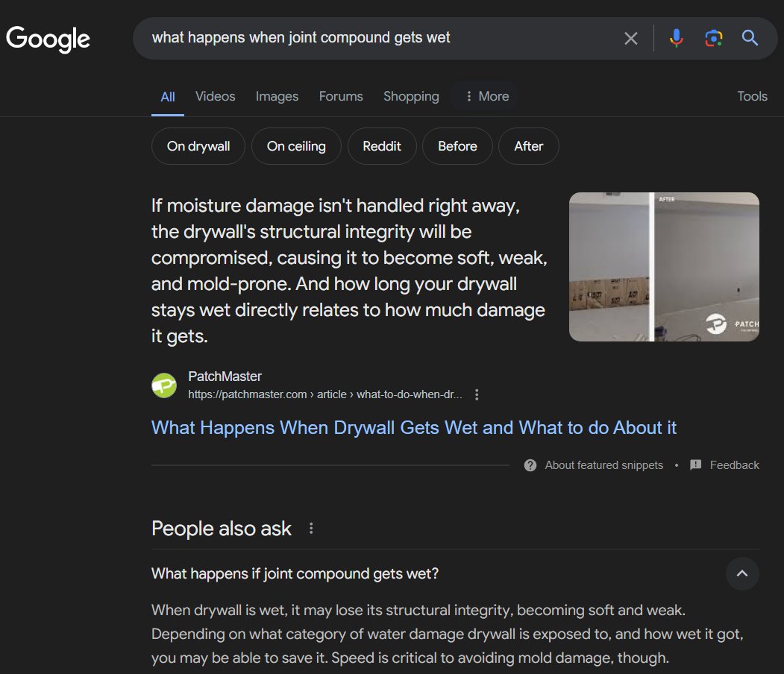Submit search with magnifying glass icon
This screenshot has width=784, height=674.
pos(750,38)
